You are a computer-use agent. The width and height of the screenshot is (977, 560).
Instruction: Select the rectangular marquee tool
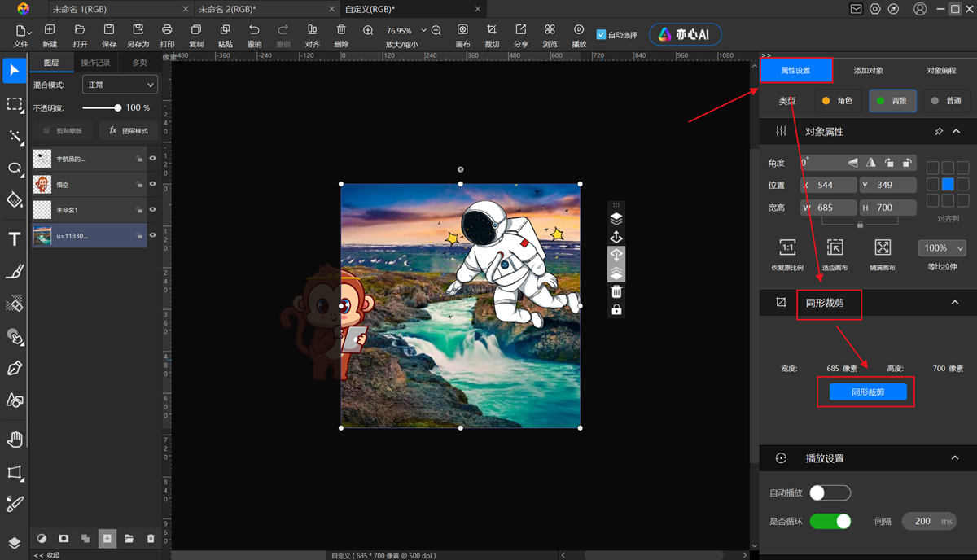(x=14, y=104)
